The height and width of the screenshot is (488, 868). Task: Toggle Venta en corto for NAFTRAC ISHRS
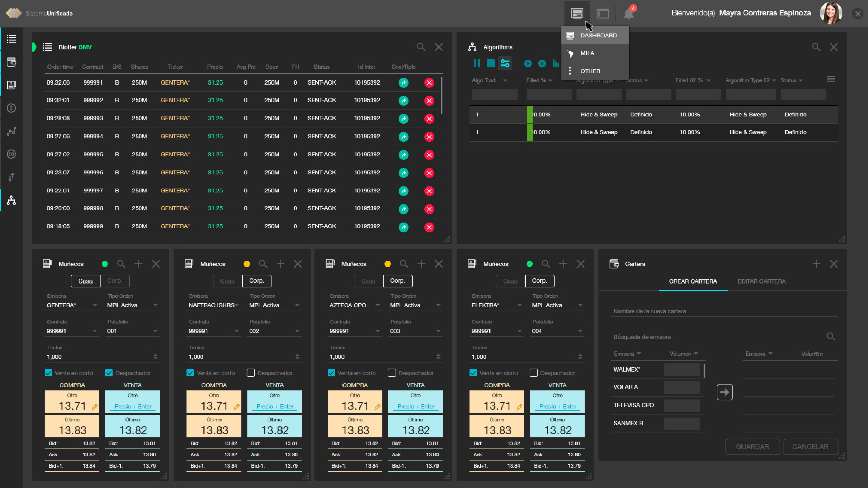pos(190,373)
